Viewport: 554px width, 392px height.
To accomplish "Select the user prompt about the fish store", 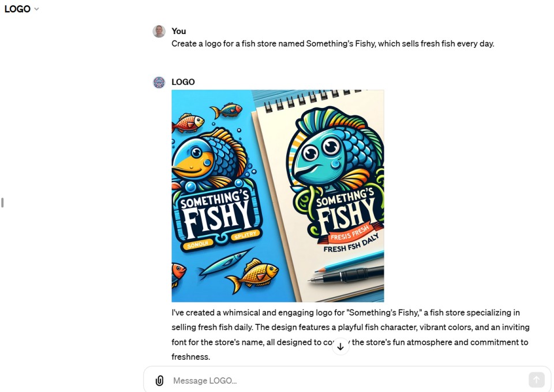I will (x=333, y=44).
